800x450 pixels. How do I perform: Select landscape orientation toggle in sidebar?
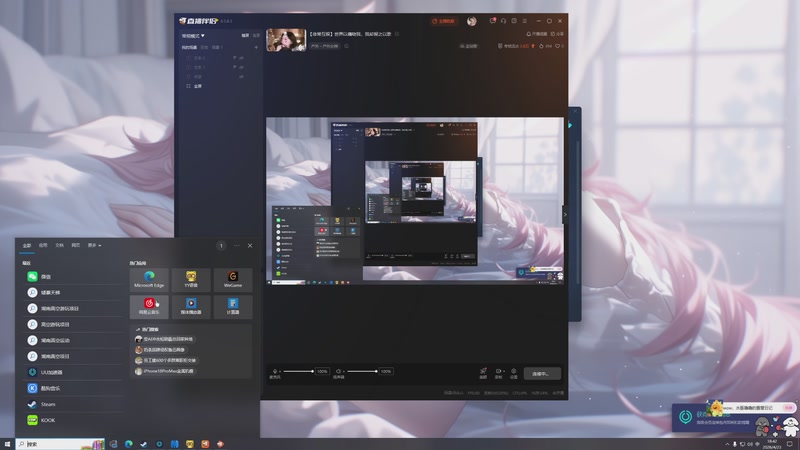point(245,35)
